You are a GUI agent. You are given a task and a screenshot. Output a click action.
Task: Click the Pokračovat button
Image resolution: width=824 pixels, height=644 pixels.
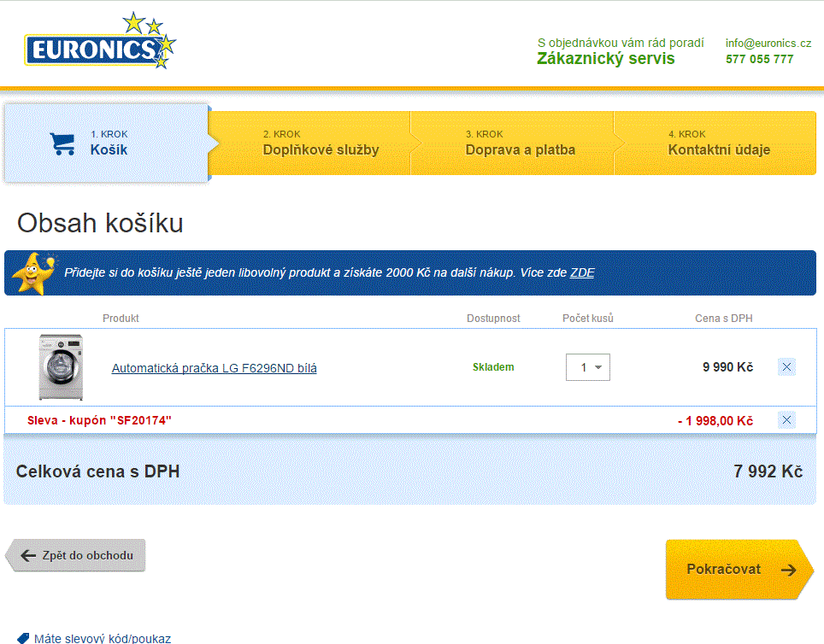tap(739, 570)
